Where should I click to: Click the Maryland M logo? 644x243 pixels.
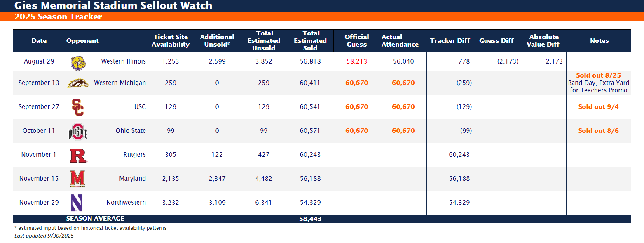coord(77,179)
